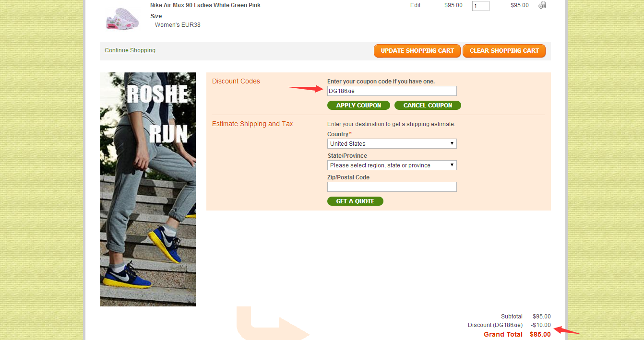Image resolution: width=644 pixels, height=340 pixels.
Task: Select the Estimate Shipping and Tax heading
Action: click(252, 124)
